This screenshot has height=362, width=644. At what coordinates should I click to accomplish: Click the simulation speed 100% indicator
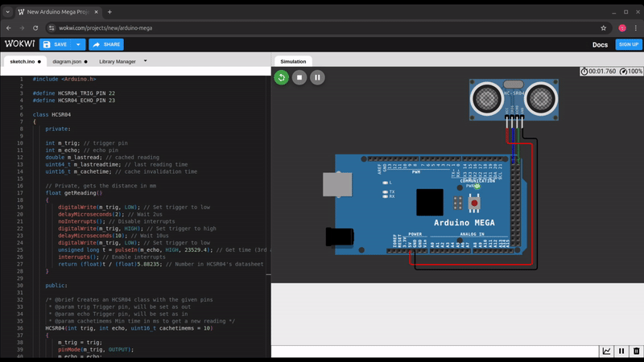(x=631, y=72)
